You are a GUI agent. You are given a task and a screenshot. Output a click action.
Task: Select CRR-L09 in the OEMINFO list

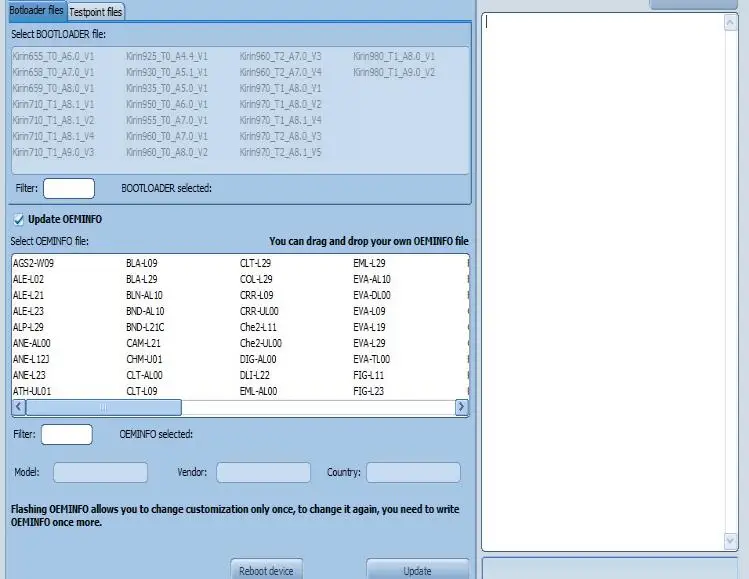point(257,295)
